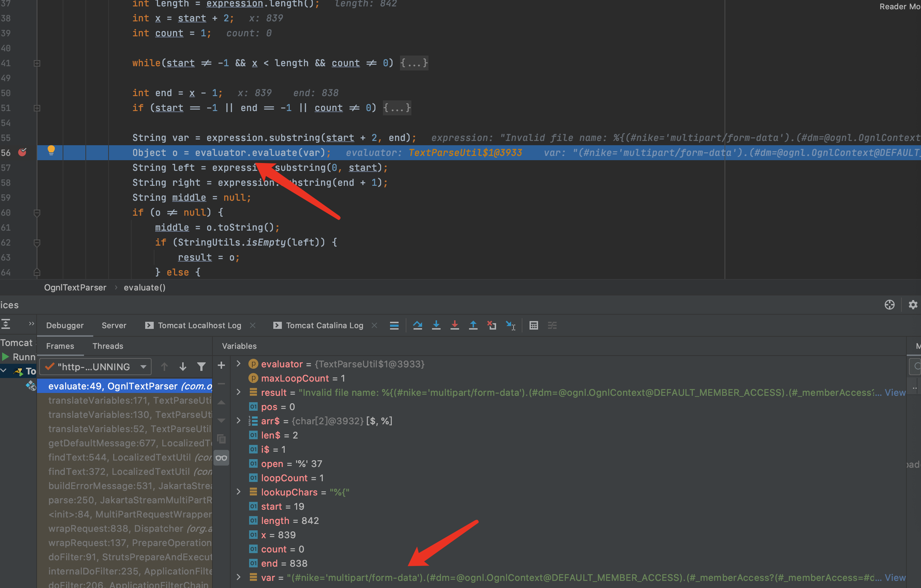Click the duplicate watch icon

[x=221, y=439]
